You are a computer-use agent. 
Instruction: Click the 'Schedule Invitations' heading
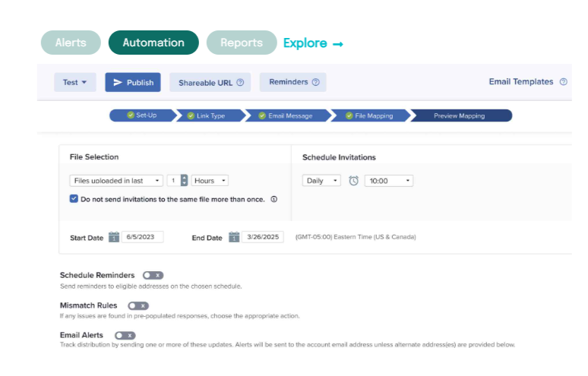click(339, 157)
